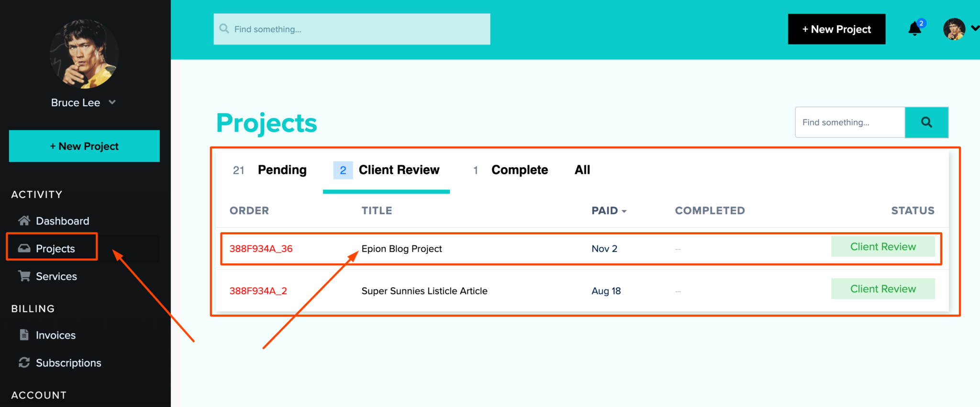Open the top-right user avatar menu

click(954, 29)
